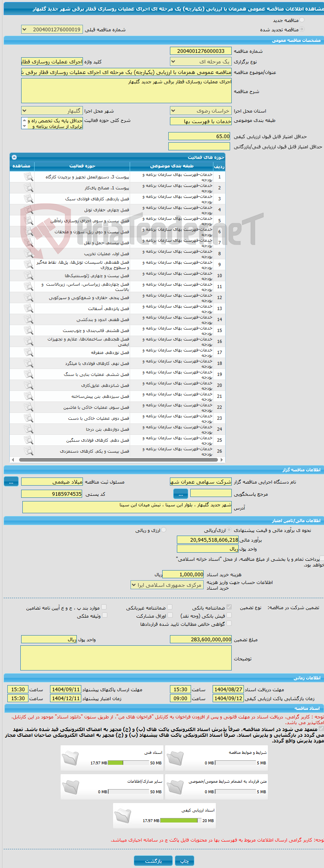324x868 pixels.
Task: Select the مناقصه جدید radio button
Action: [302, 20]
